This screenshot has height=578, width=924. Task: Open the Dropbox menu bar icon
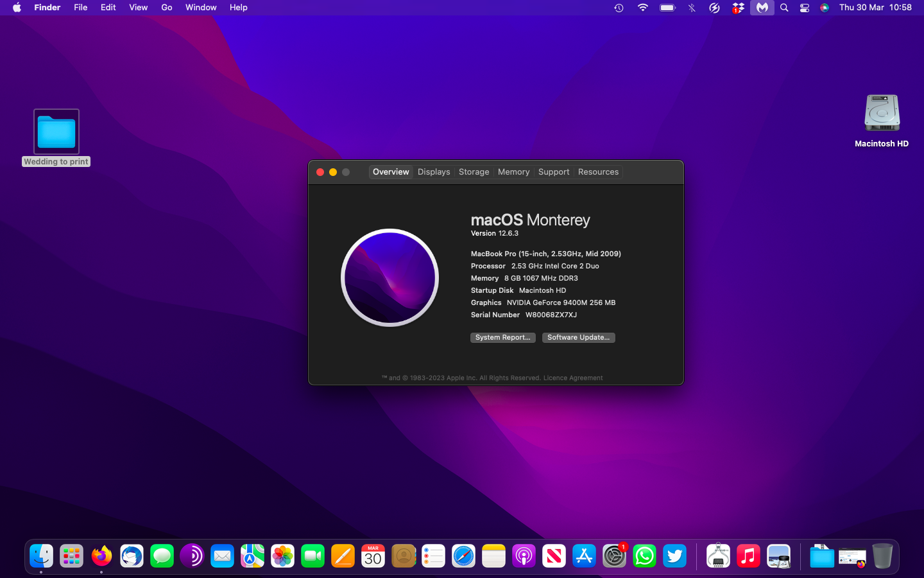pos(738,8)
